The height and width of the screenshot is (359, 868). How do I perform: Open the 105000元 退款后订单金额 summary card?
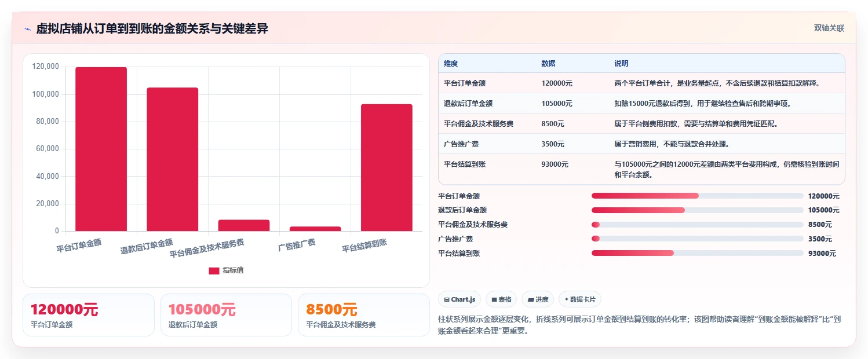[226, 315]
